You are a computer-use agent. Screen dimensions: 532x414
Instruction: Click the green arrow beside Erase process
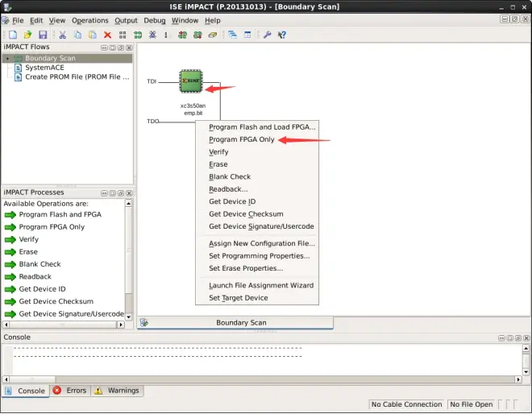click(x=10, y=252)
